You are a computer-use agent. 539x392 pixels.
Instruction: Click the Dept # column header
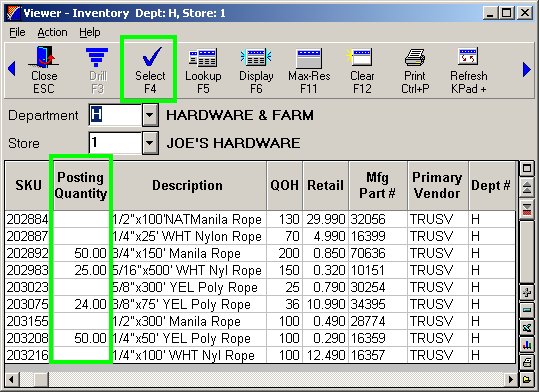(x=491, y=185)
